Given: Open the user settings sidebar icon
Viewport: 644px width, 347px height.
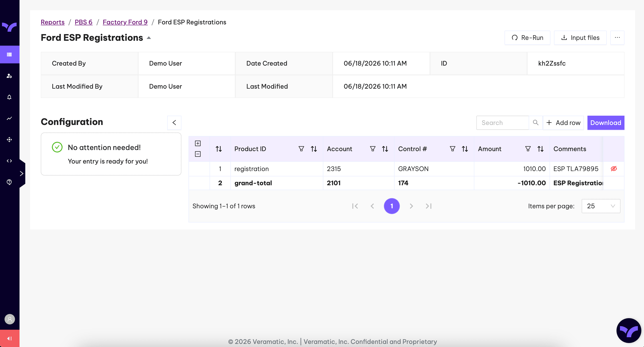Looking at the screenshot, I should pos(9,76).
